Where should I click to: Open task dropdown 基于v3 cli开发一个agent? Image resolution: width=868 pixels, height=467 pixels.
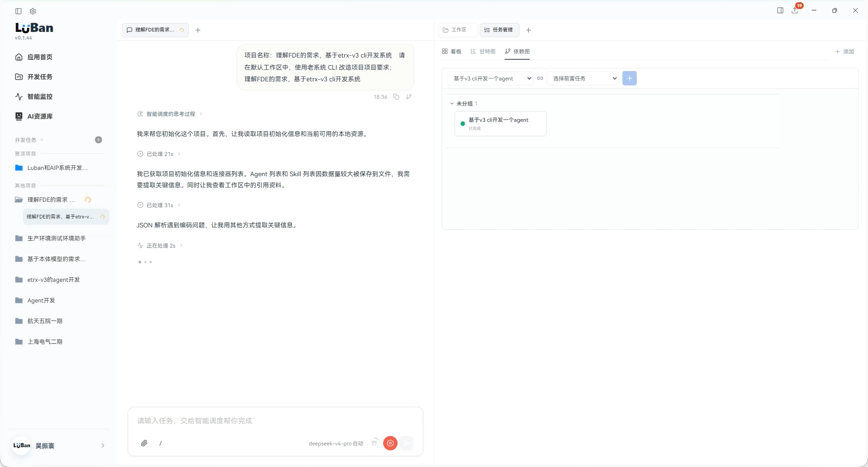pyautogui.click(x=490, y=78)
